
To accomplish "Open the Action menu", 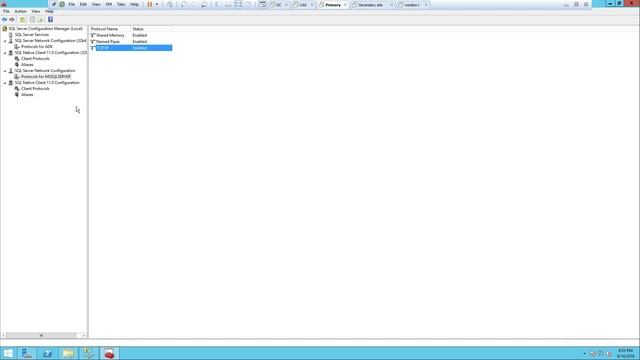I will coord(20,11).
